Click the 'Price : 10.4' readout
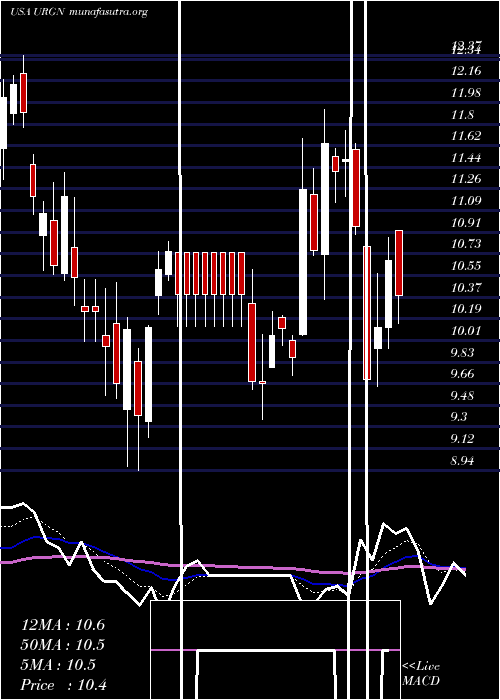Screen dimensions: 500x700 click(63, 685)
